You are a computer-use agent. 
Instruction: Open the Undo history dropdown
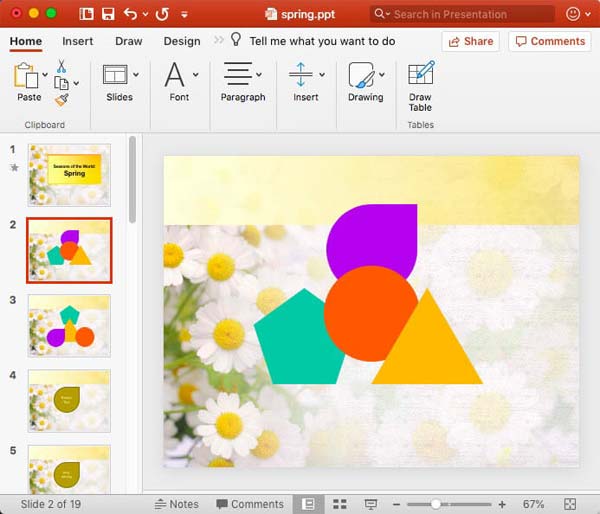[145, 14]
